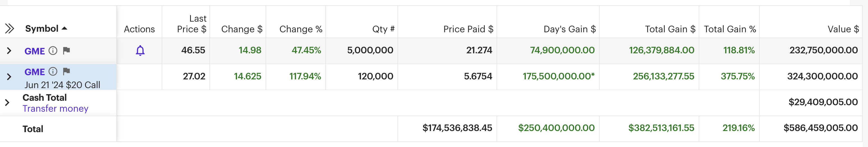This screenshot has height=147, width=868.
Task: Sort by the Price Paid $ column
Action: [468, 29]
